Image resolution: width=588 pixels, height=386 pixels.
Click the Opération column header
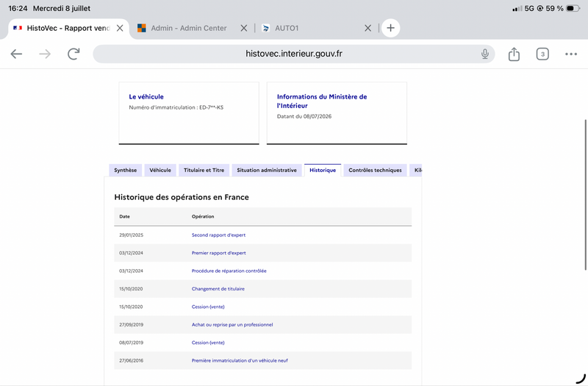point(203,216)
